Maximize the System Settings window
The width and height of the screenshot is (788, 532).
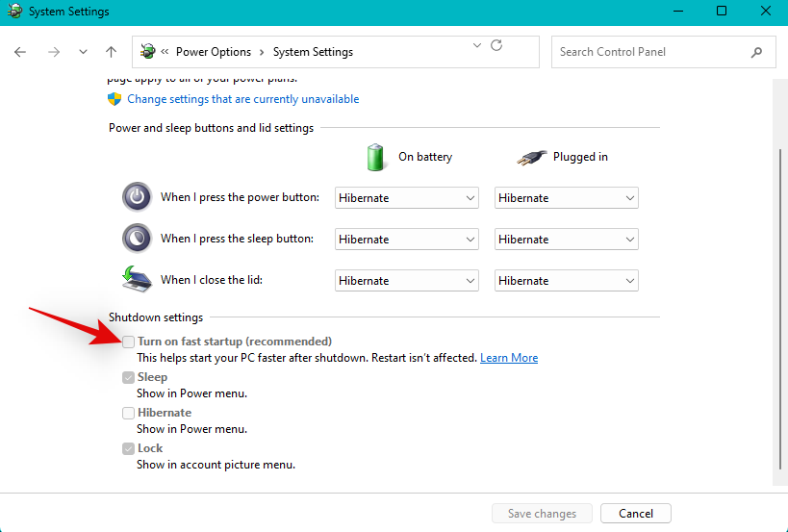coord(722,11)
